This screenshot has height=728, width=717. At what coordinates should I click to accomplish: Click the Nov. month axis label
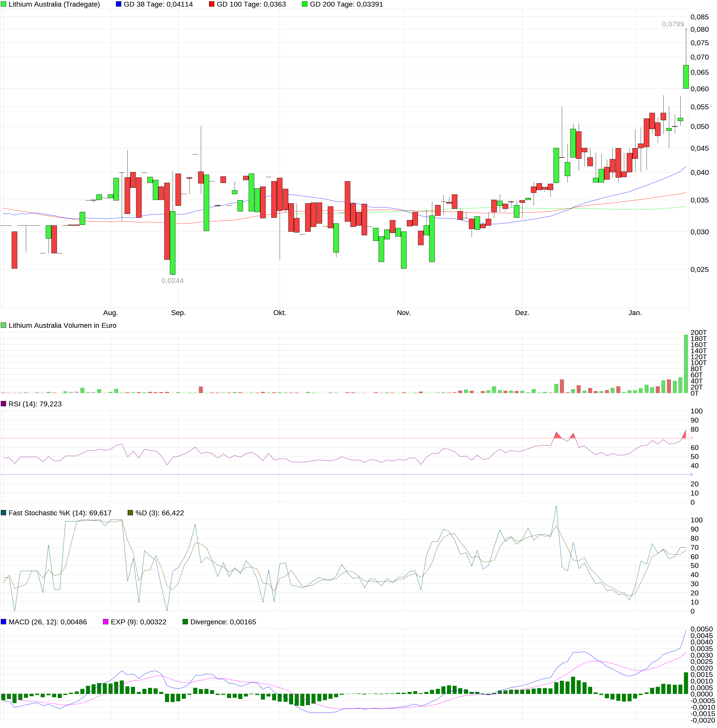(404, 313)
